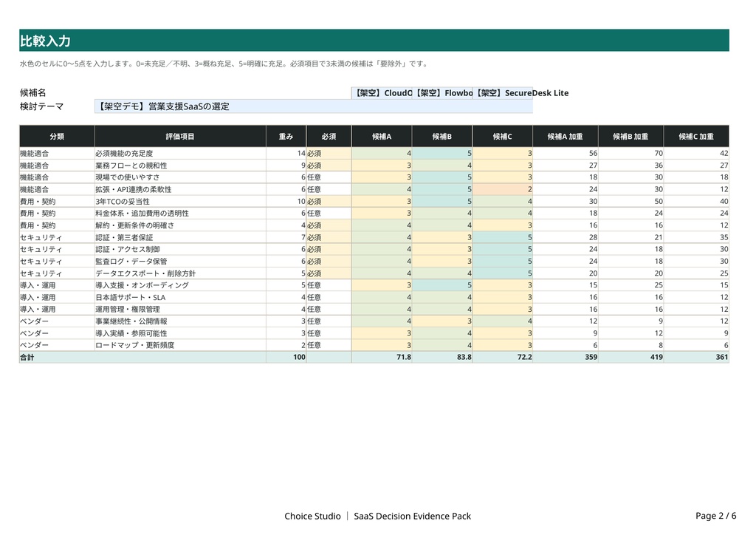Click 候補A 加重 value 56 in first row
The width and height of the screenshot is (756, 535).
[566, 154]
